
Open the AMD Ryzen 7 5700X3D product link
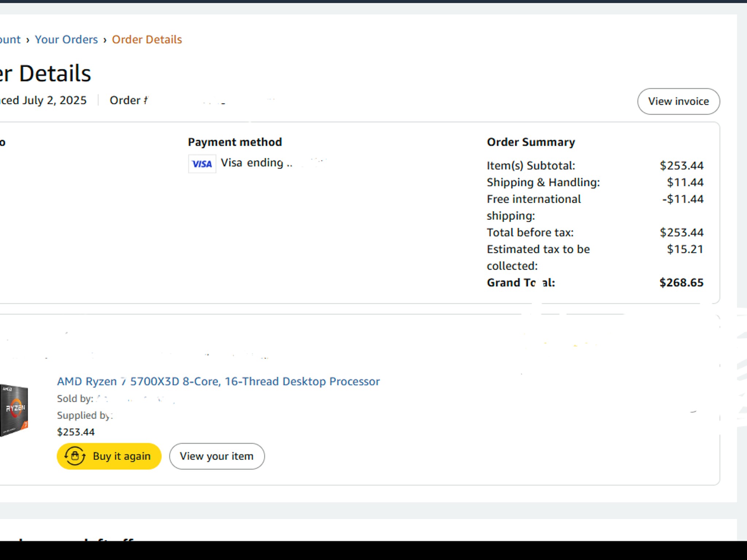218,381
